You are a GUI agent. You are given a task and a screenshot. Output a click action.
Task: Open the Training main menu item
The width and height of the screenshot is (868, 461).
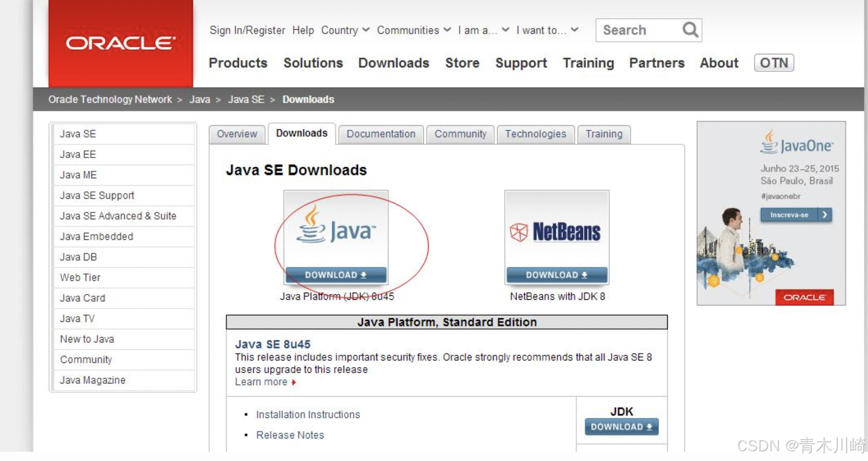(x=588, y=63)
